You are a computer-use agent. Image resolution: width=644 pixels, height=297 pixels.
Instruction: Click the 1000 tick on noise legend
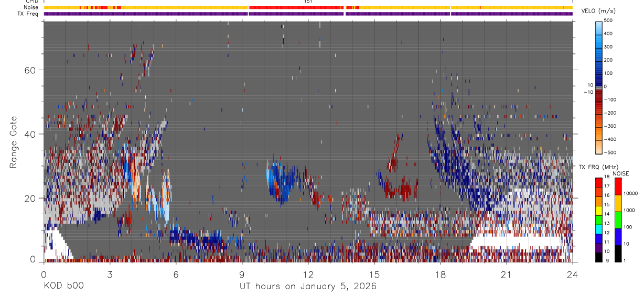tap(630, 210)
